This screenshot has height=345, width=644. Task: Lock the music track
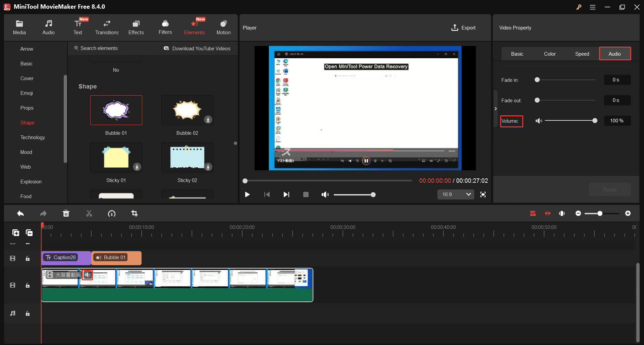click(28, 313)
